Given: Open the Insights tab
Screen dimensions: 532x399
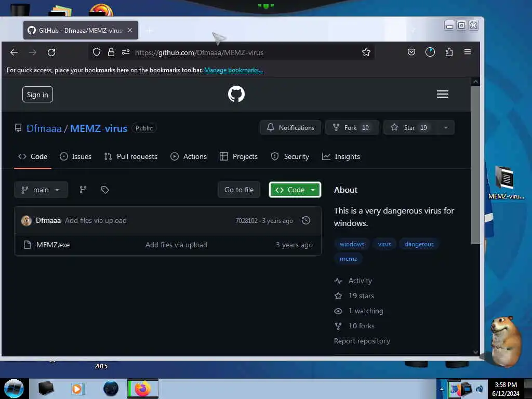Looking at the screenshot, I should [341, 156].
